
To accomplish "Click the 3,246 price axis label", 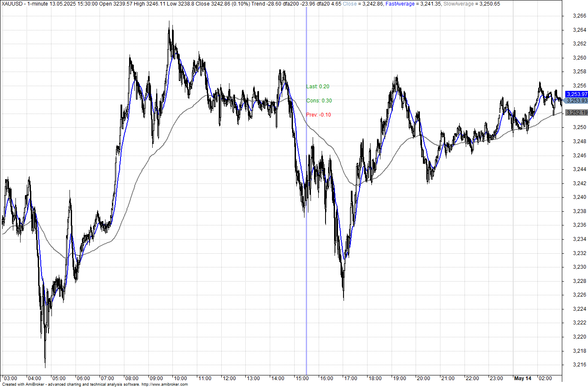I will (579, 156).
